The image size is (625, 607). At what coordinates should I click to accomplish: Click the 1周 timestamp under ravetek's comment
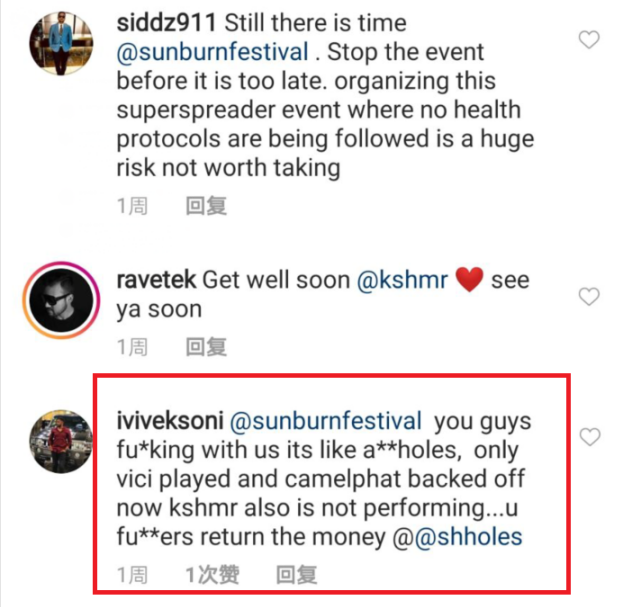[x=132, y=347]
